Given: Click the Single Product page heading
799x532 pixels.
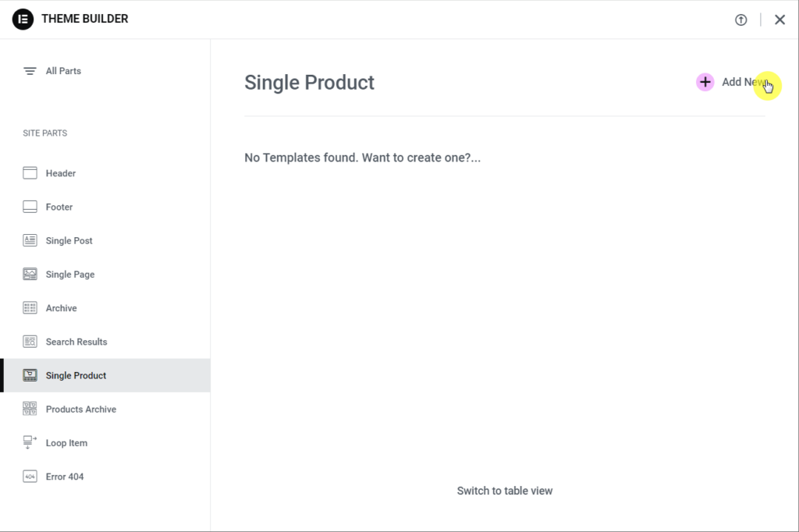Looking at the screenshot, I should pyautogui.click(x=309, y=83).
